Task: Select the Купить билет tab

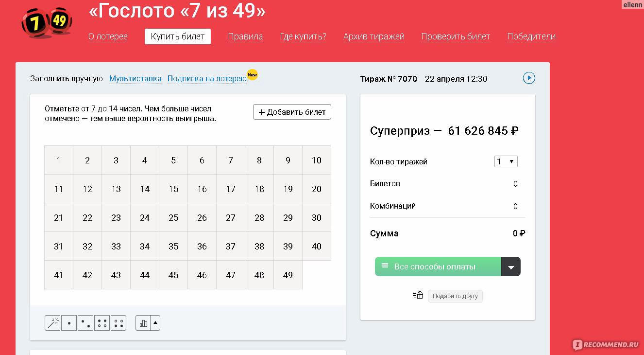Action: 178,36
